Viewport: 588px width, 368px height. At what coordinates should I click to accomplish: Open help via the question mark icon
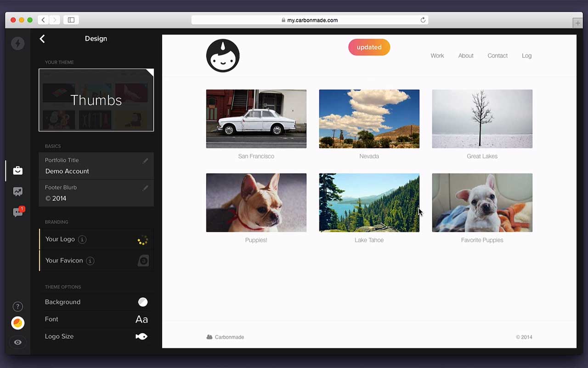point(17,306)
